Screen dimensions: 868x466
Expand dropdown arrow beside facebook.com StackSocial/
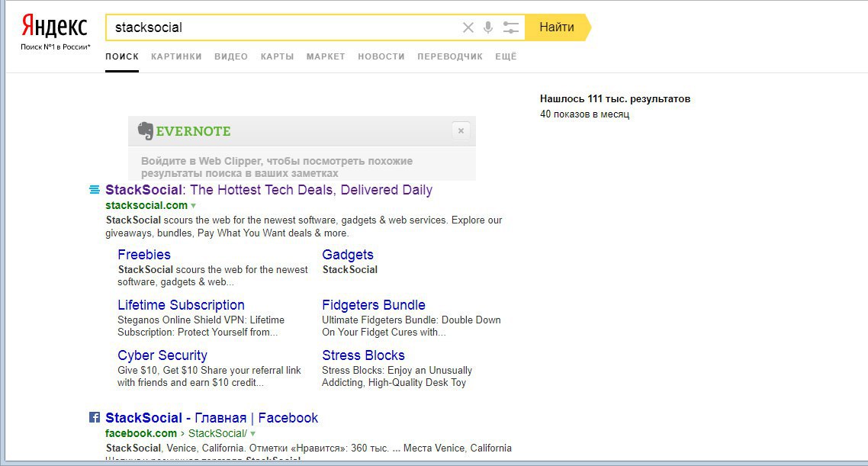tap(252, 434)
